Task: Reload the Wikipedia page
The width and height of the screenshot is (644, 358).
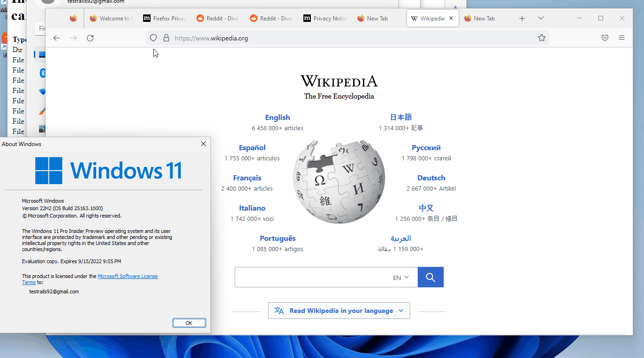Action: 90,38
